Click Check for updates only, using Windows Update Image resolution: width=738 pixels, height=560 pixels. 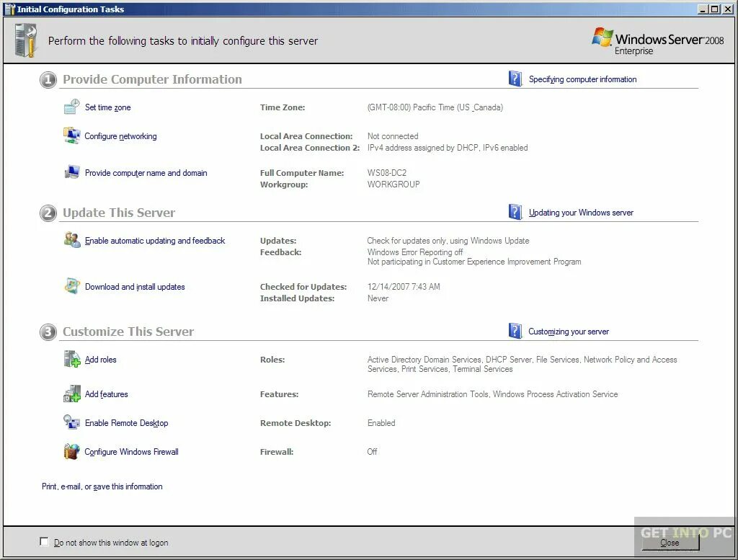point(448,241)
